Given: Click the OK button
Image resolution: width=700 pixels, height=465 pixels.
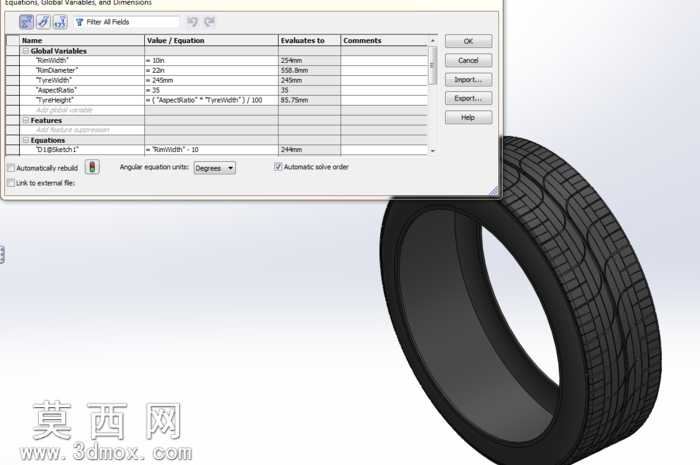Looking at the screenshot, I should point(468,41).
